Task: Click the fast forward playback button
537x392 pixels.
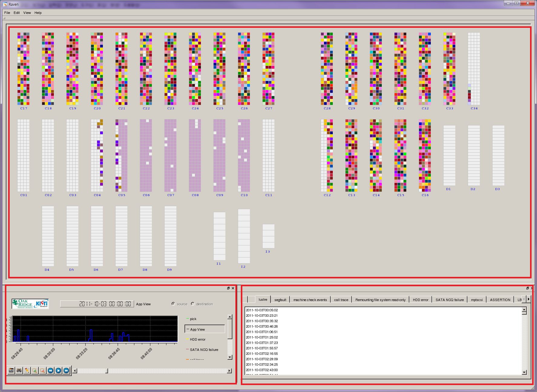Action: click(x=66, y=370)
